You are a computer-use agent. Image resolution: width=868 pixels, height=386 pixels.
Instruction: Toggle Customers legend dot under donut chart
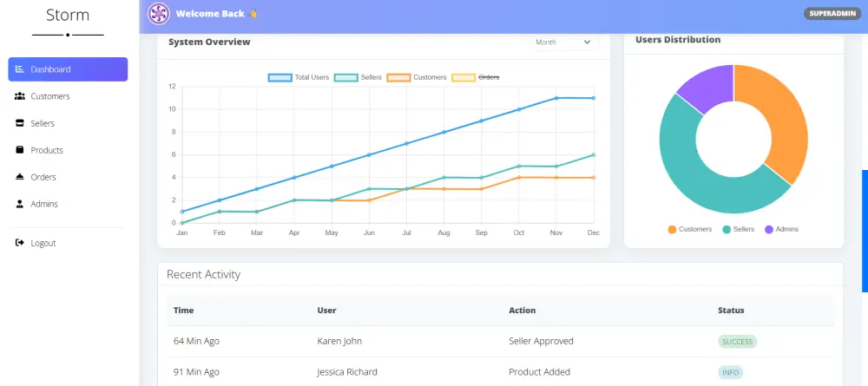[x=672, y=229]
